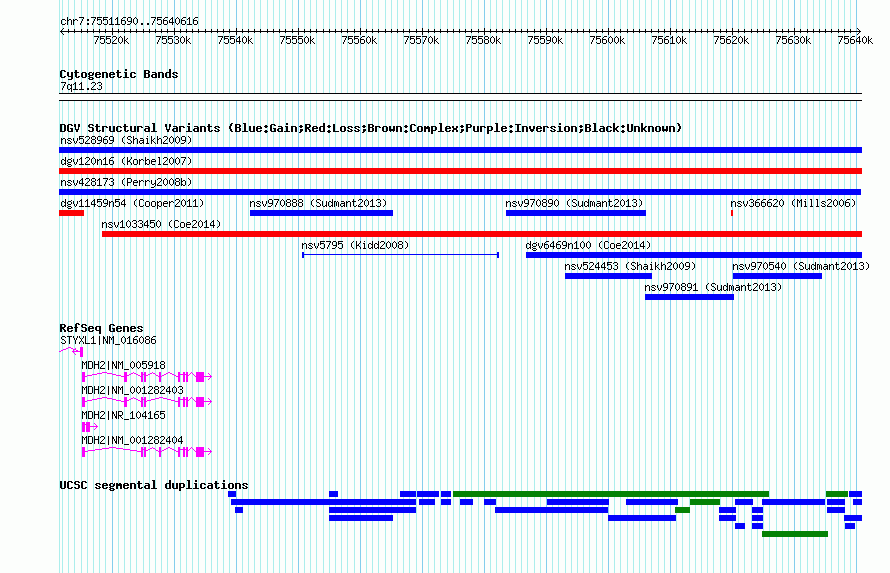Click the 7q11.23 cytogenetic band label

coord(81,86)
